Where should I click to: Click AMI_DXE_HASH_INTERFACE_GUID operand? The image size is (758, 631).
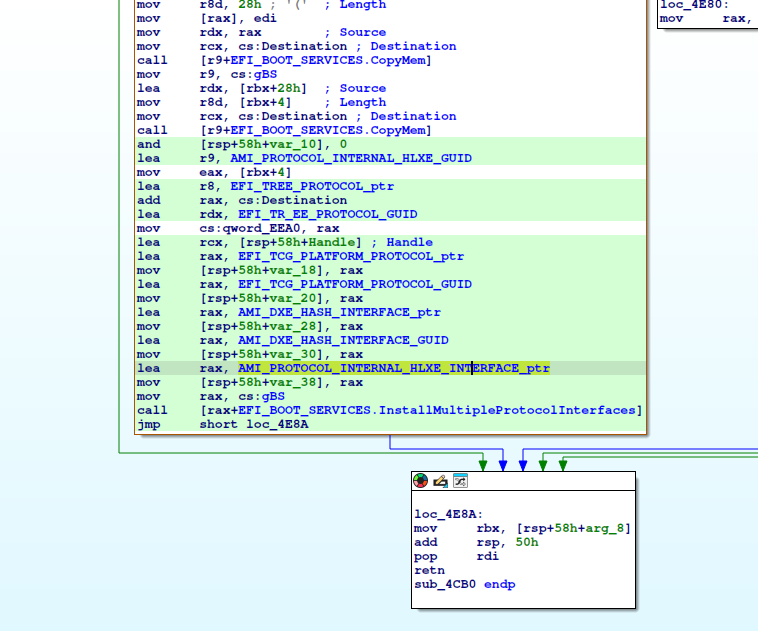343,340
